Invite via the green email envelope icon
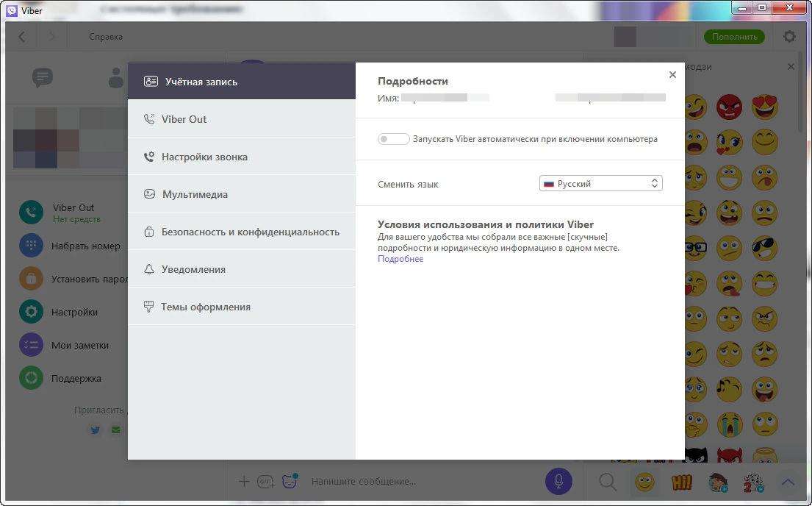 point(116,430)
